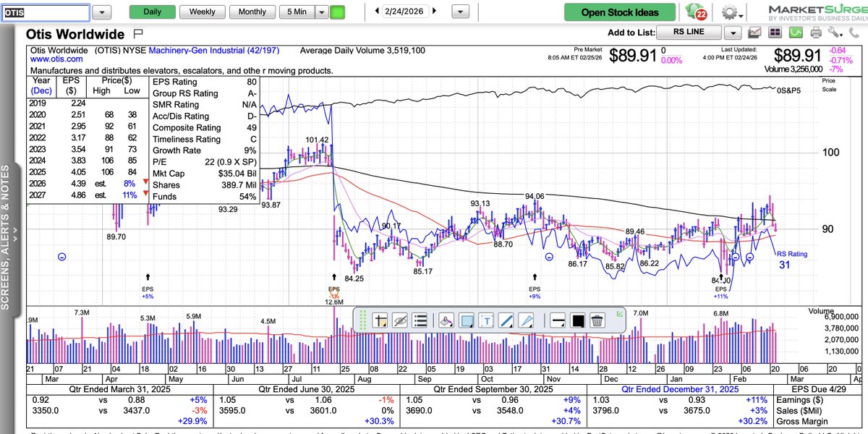
Task: Select the rectangle shape tool
Action: tap(466, 320)
